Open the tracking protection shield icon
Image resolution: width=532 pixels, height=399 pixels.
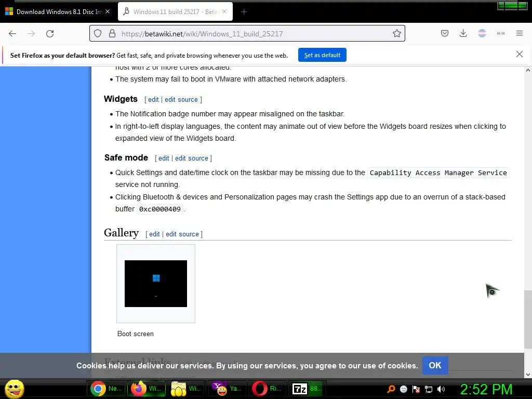(98, 34)
